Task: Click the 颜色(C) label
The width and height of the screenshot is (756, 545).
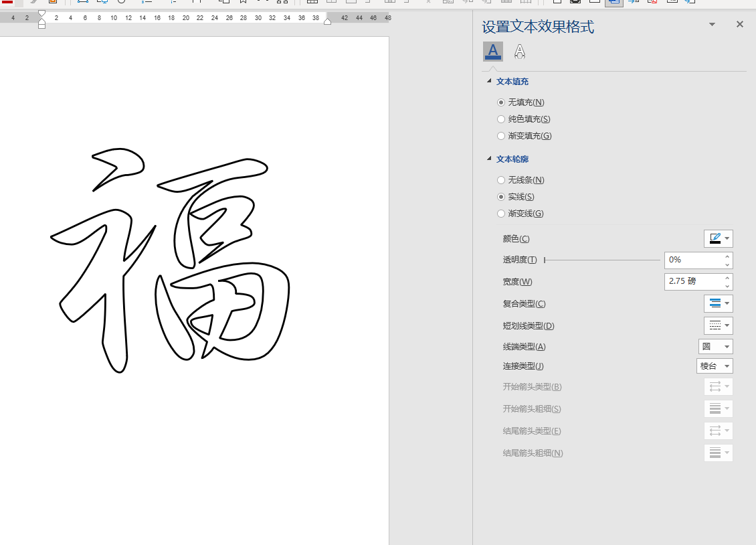Action: 516,239
